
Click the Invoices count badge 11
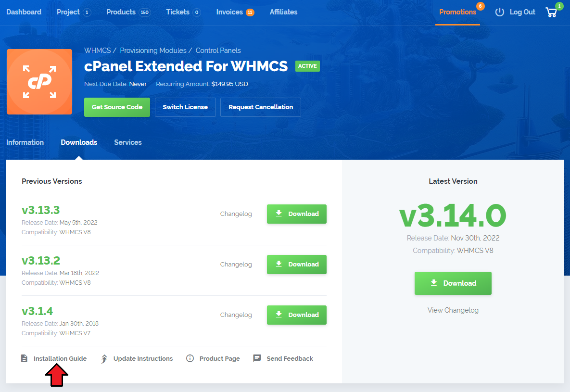(x=250, y=13)
